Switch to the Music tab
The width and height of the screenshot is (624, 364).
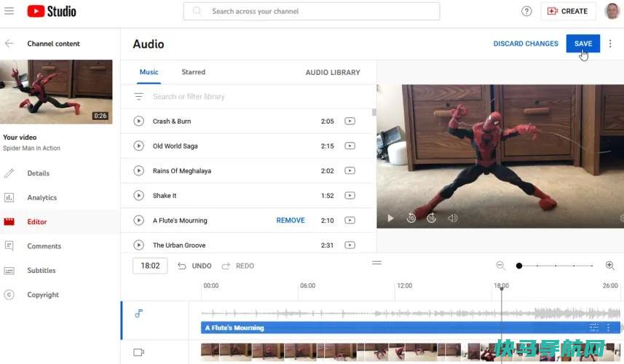click(x=149, y=72)
